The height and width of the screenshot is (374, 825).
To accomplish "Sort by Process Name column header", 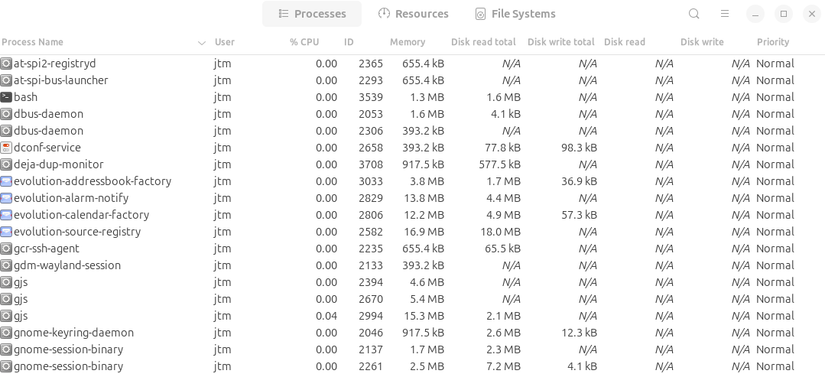I will [33, 42].
